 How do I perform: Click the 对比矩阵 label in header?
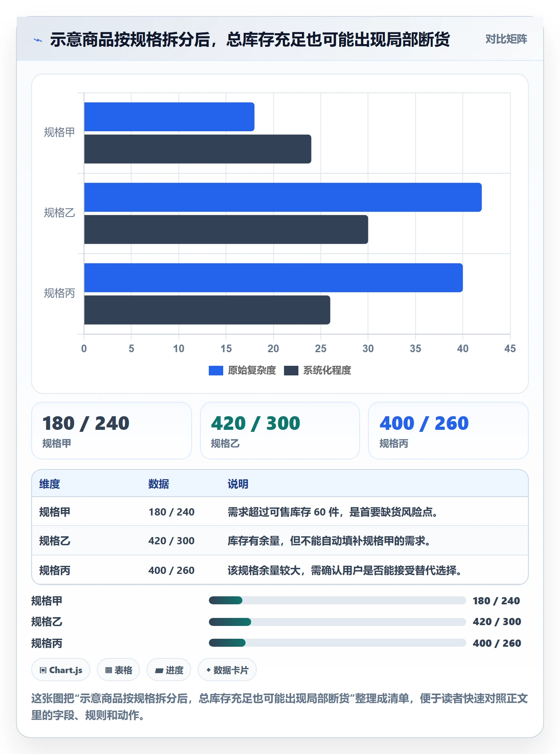point(506,39)
